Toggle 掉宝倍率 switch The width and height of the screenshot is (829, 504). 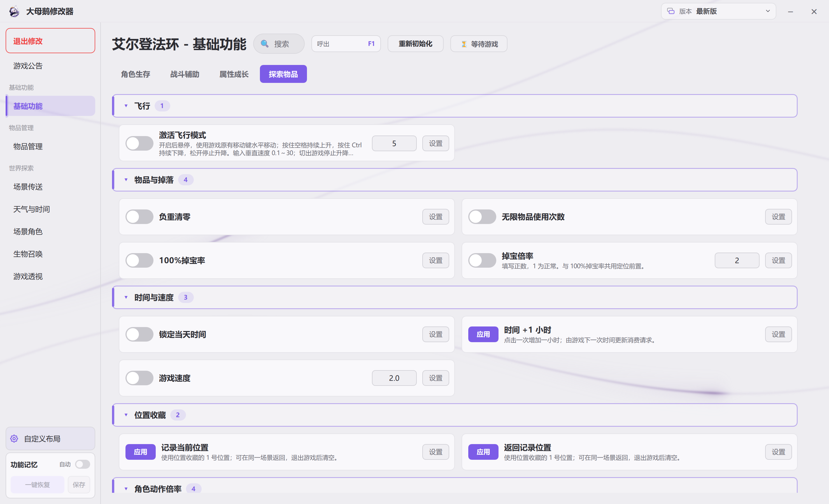482,260
